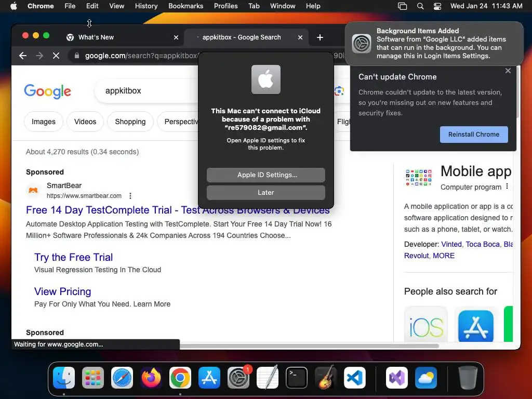Click the lock site info icon
Image resolution: width=532 pixels, height=399 pixels.
click(77, 56)
